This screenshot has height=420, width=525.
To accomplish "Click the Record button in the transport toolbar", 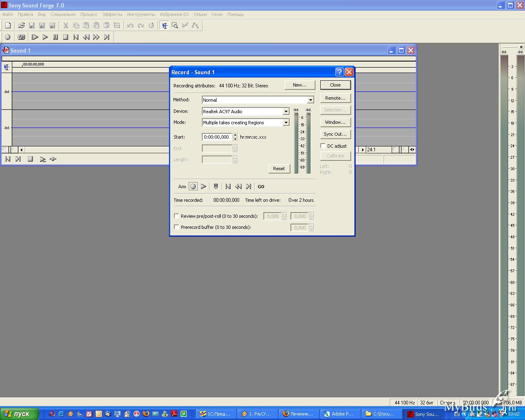I will click(x=8, y=37).
